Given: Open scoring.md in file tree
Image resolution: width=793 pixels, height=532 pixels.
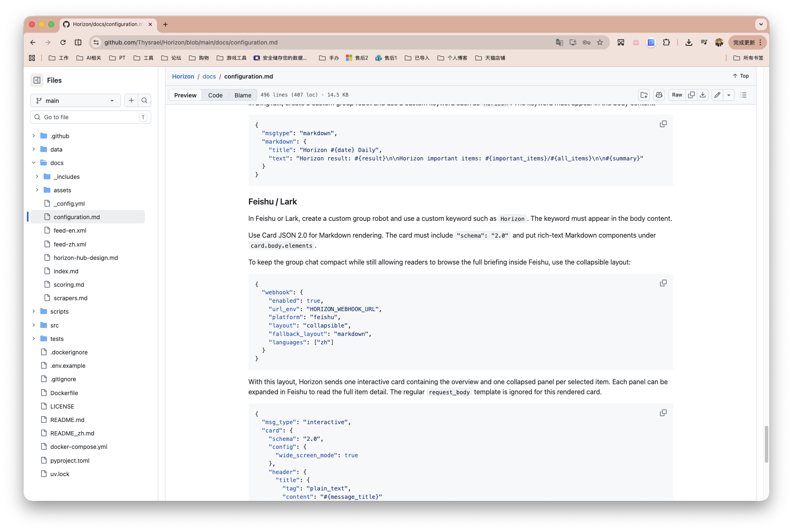Looking at the screenshot, I should [69, 285].
